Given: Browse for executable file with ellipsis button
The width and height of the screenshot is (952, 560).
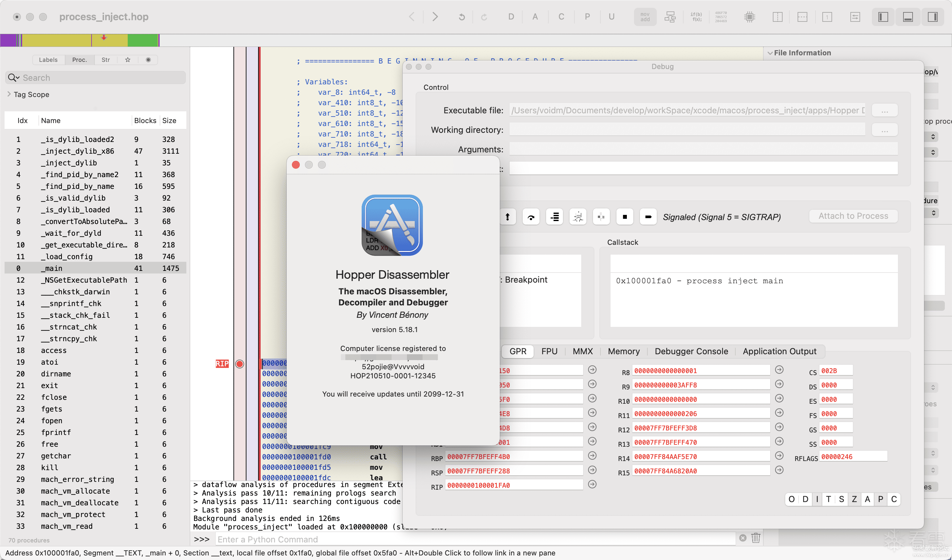Looking at the screenshot, I should tap(885, 111).
